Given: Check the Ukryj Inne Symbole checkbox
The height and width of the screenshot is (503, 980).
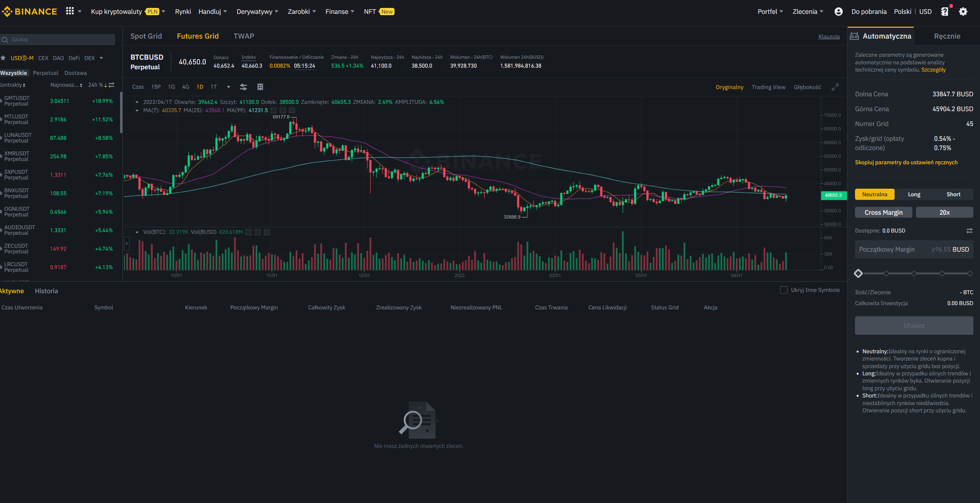Looking at the screenshot, I should [x=783, y=290].
